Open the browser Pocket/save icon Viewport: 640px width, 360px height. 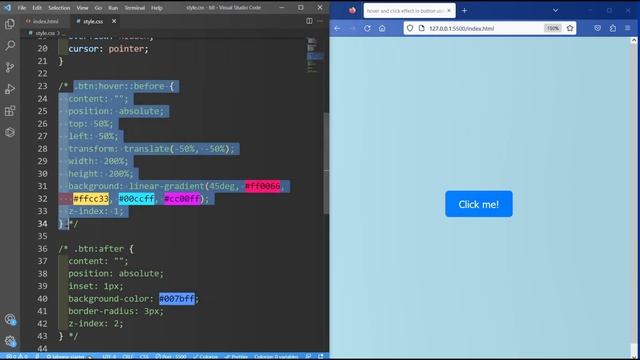(598, 28)
